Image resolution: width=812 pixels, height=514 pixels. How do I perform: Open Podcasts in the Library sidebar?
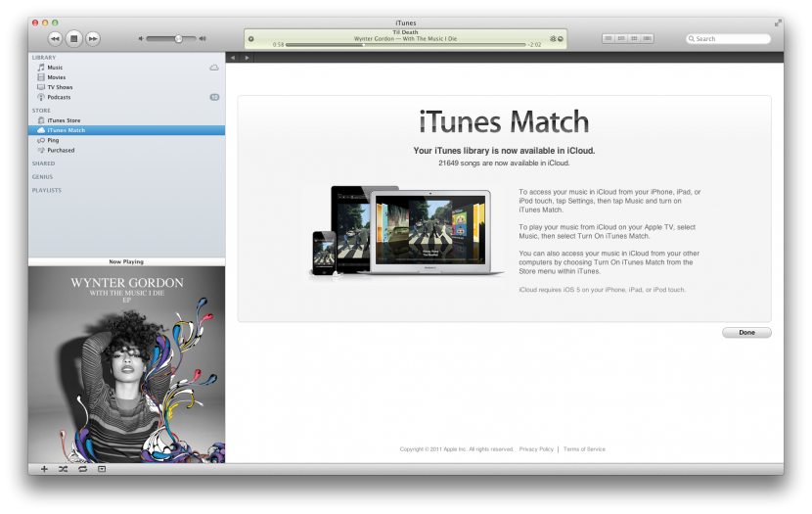(x=59, y=97)
